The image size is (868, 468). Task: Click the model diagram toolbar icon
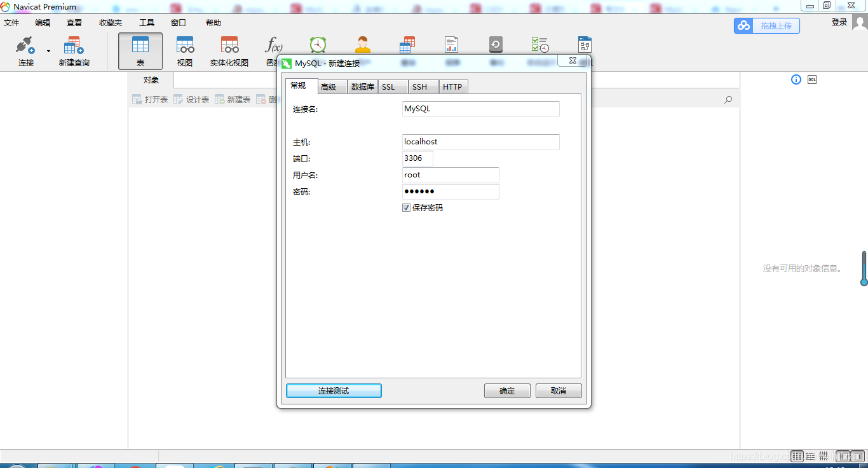click(x=585, y=45)
